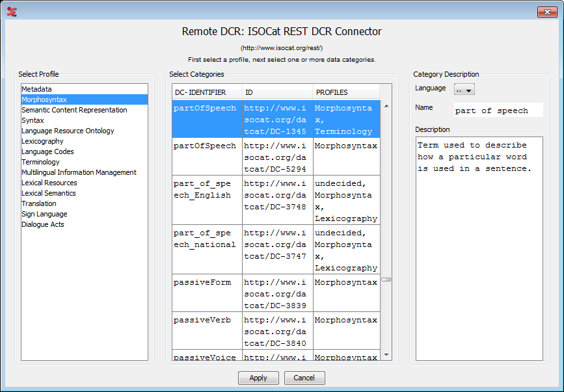Select the passiveForm category row

pyautogui.click(x=276, y=293)
